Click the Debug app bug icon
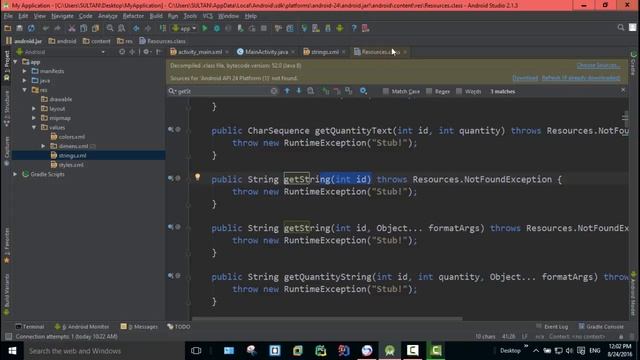The image size is (640, 360). tap(217, 28)
